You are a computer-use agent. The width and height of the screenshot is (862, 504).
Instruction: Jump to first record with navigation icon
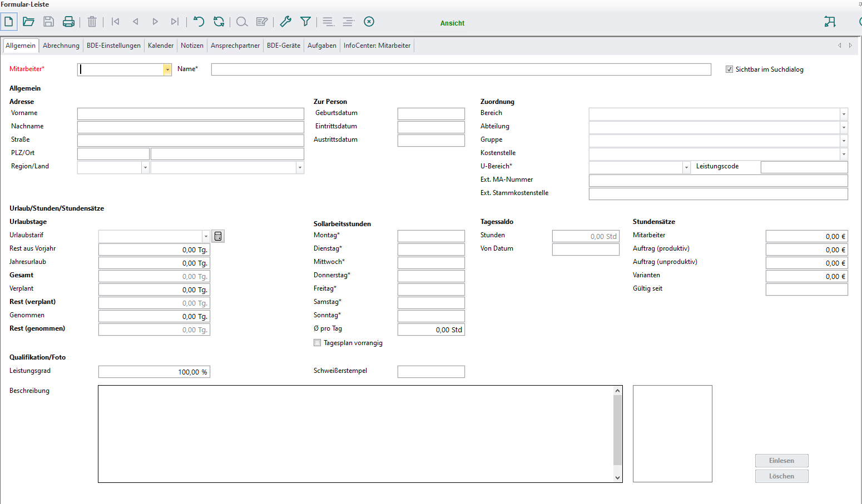(x=116, y=22)
